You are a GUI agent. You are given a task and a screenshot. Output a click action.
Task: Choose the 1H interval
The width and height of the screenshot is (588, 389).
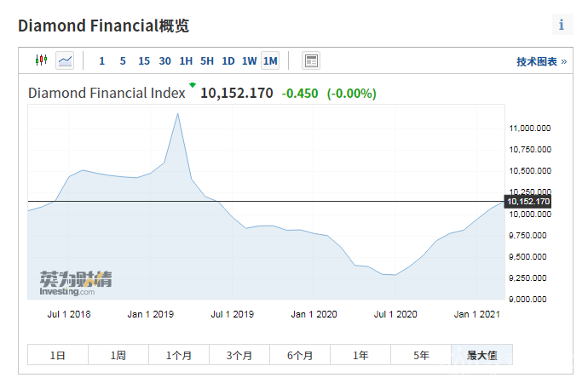[x=186, y=60]
